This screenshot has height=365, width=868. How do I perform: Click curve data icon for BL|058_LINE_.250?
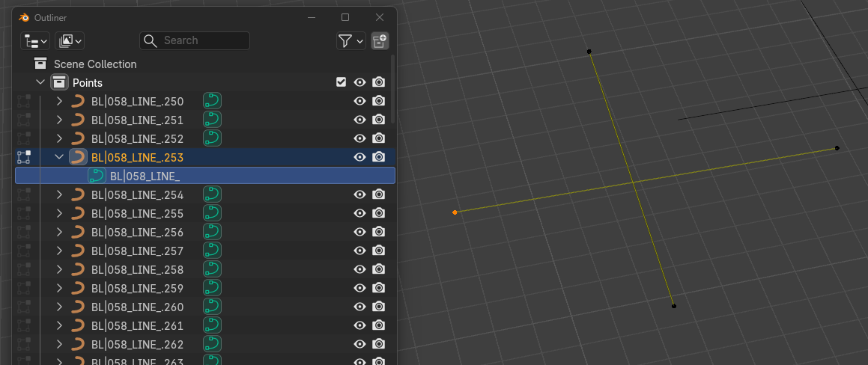(x=212, y=101)
